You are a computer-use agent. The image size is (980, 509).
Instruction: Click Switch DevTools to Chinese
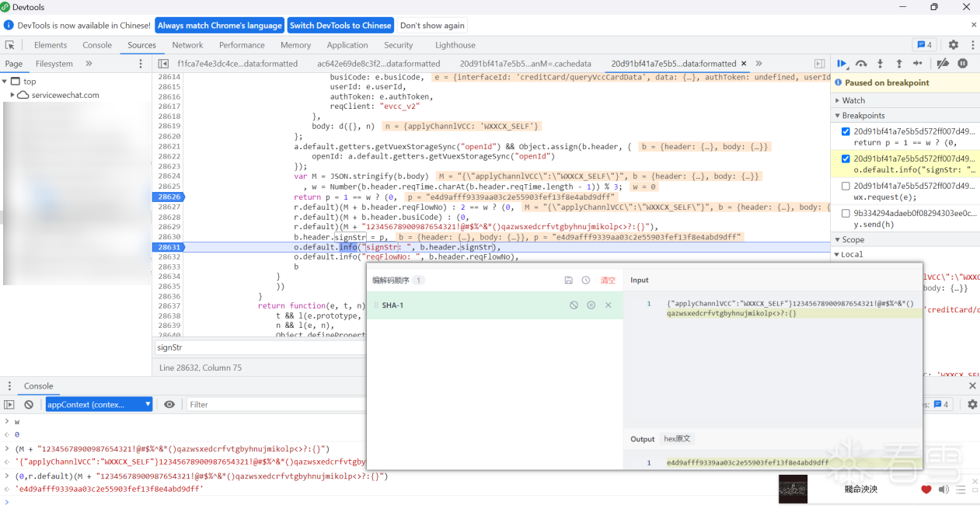tap(340, 26)
